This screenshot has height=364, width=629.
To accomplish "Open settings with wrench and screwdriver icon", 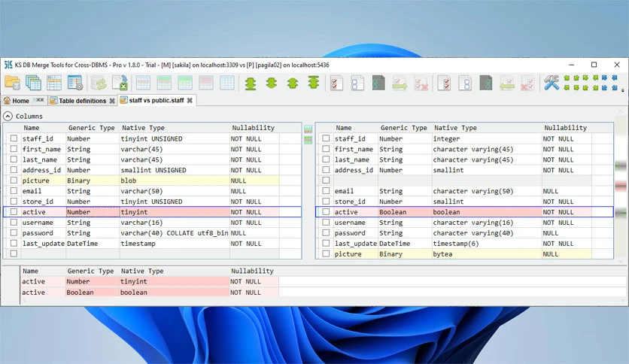I will click(x=552, y=83).
